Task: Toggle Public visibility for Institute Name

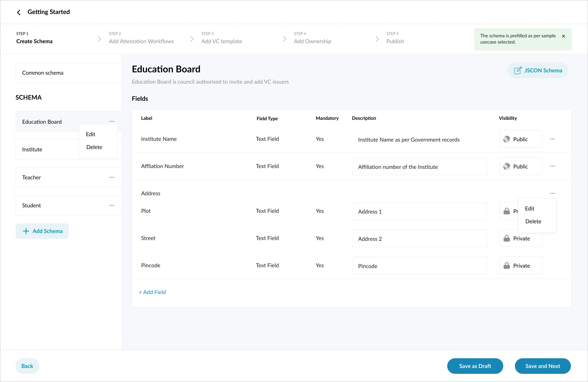Action: click(521, 139)
